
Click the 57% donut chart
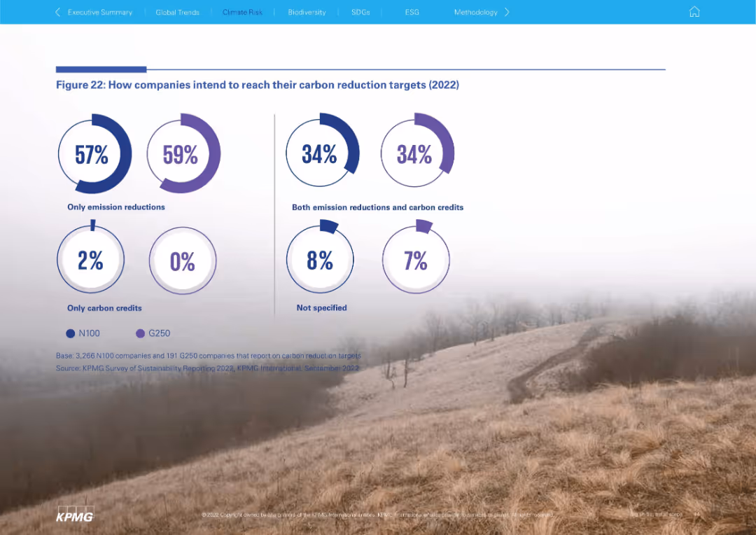coord(94,154)
